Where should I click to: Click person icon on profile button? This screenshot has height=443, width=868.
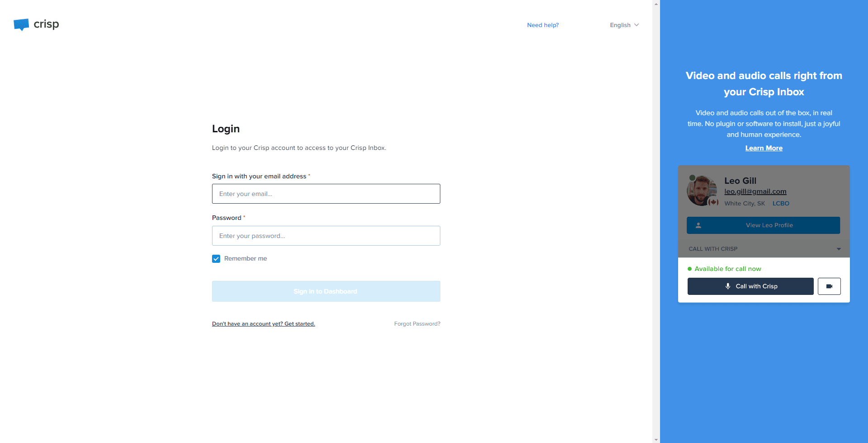pyautogui.click(x=698, y=225)
